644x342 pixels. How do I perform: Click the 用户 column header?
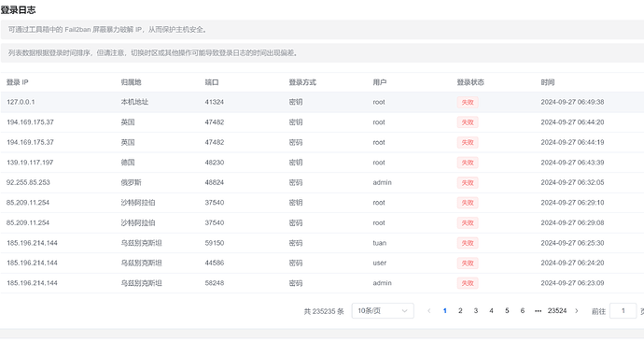tap(380, 82)
